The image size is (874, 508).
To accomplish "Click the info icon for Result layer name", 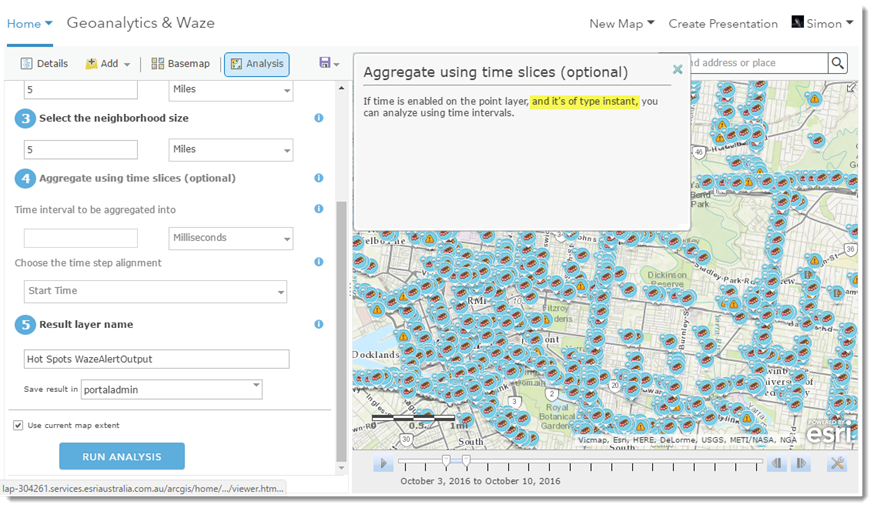I will pos(319,324).
